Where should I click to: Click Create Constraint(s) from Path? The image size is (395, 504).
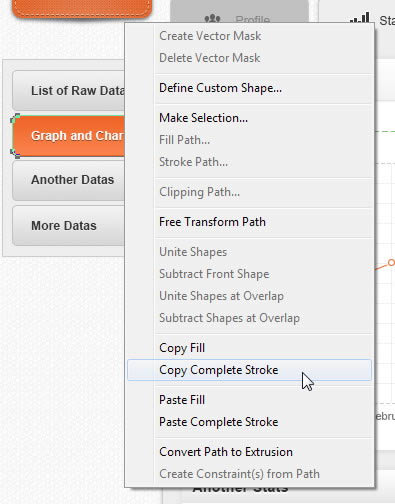tap(249, 474)
